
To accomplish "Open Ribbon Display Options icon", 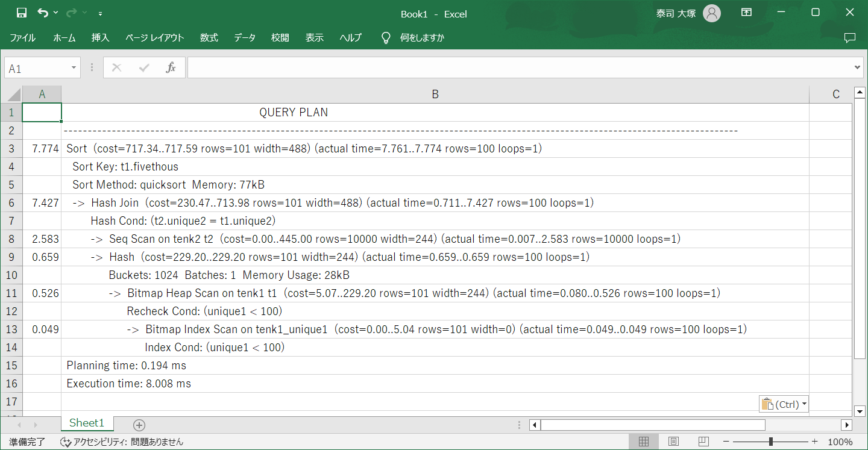I will click(x=746, y=13).
